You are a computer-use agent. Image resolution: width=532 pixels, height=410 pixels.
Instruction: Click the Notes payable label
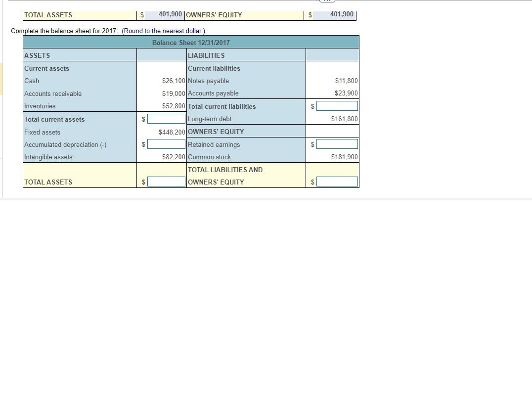pyautogui.click(x=208, y=81)
